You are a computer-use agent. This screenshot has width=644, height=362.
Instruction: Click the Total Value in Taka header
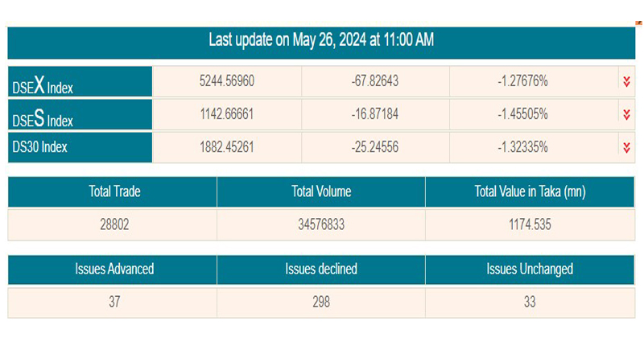point(530,192)
